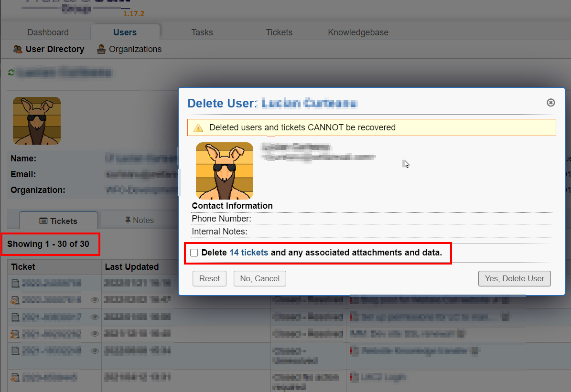Screen dimensions: 571x392
Task: Sort tickets by the Last Updated column header
Action: tap(132, 267)
